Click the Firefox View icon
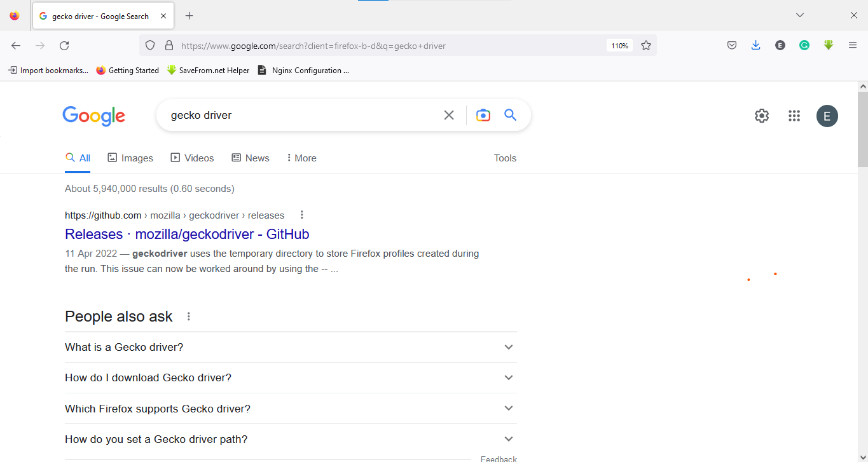 tap(15, 16)
